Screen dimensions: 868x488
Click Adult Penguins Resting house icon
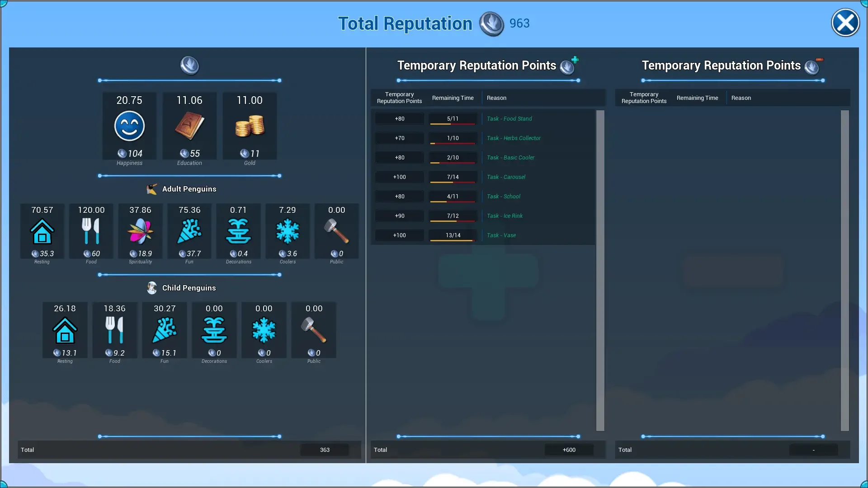pyautogui.click(x=42, y=231)
